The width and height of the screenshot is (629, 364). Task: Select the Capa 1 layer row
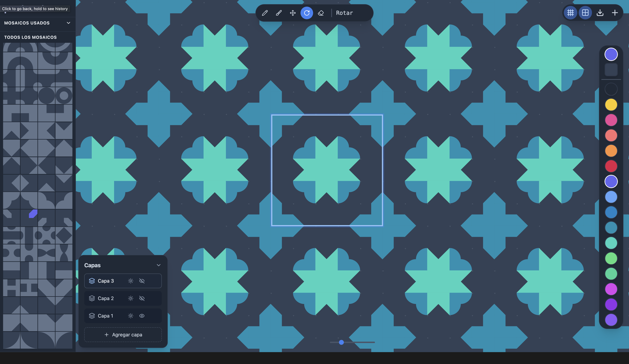123,316
